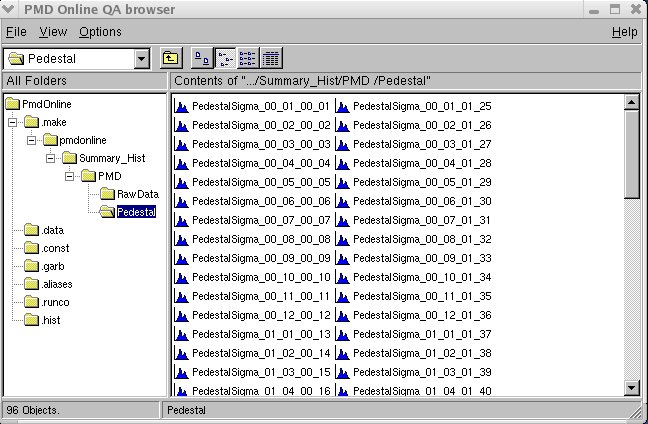Open the File menu
The width and height of the screenshot is (648, 424).
16,32
